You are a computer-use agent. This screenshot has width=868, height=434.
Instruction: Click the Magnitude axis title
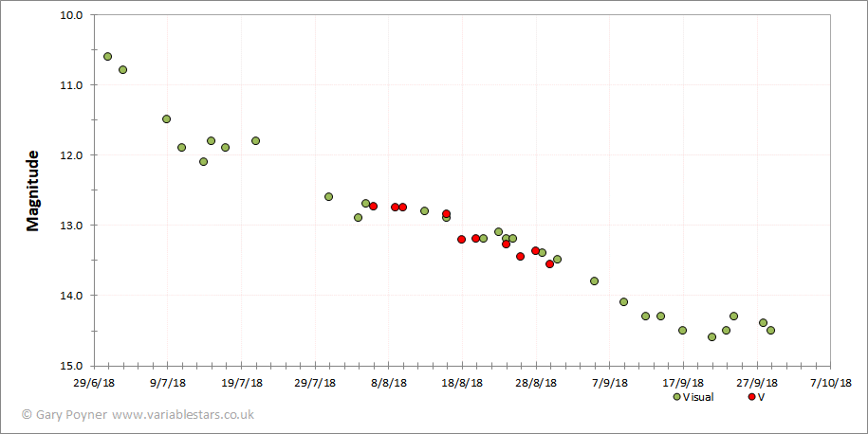coord(33,190)
